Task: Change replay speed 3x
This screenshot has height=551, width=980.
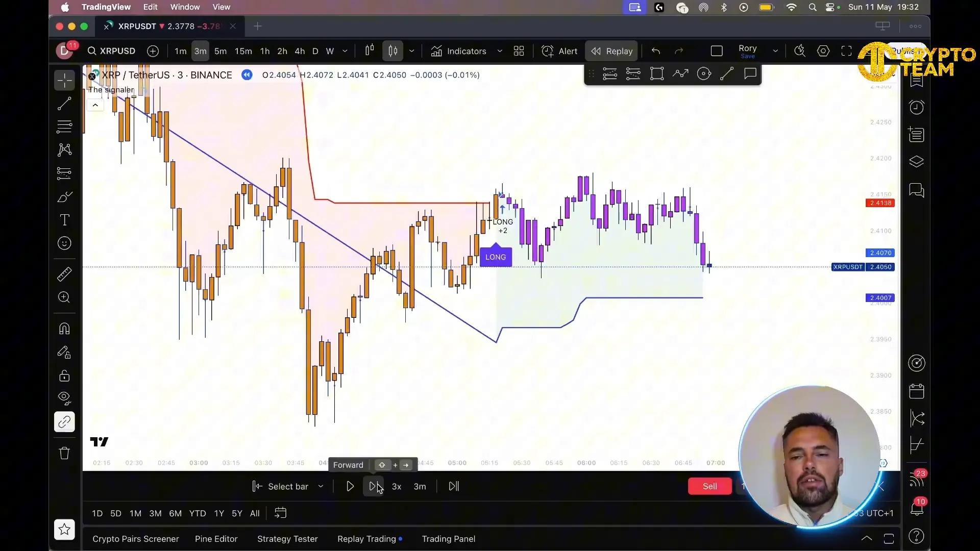Action: click(397, 486)
